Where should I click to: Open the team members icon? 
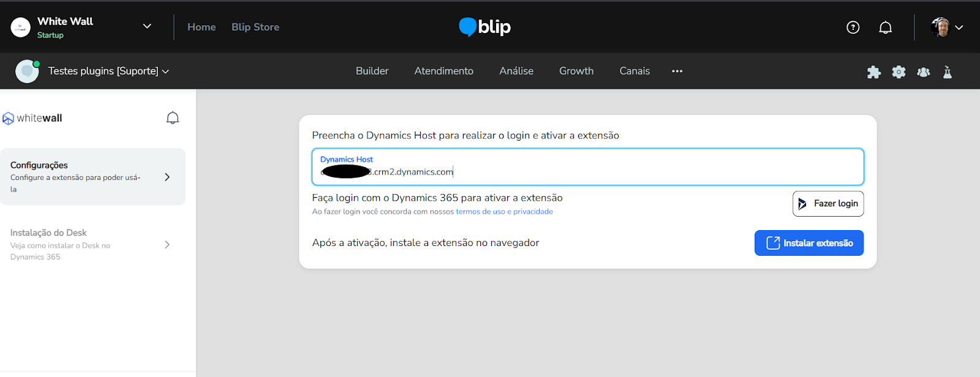point(923,72)
